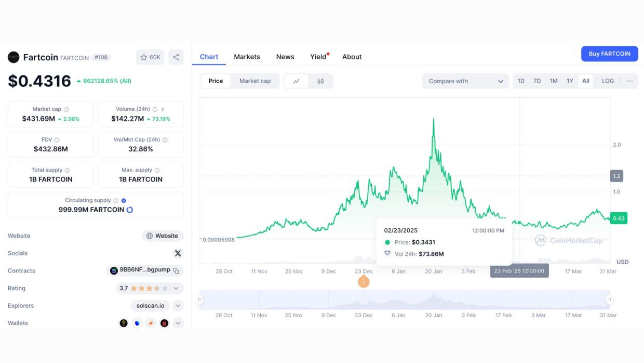Set chart range to 1M
Viewport: 644px width, 363px height.
pyautogui.click(x=554, y=81)
